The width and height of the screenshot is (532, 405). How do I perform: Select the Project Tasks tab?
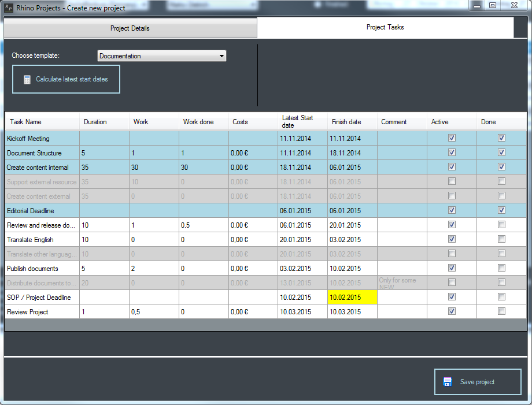pyautogui.click(x=385, y=28)
